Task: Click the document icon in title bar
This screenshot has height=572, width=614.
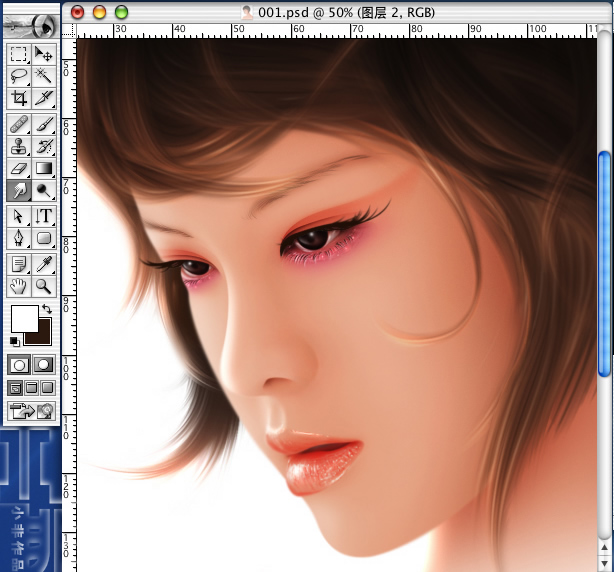Action: 247,13
